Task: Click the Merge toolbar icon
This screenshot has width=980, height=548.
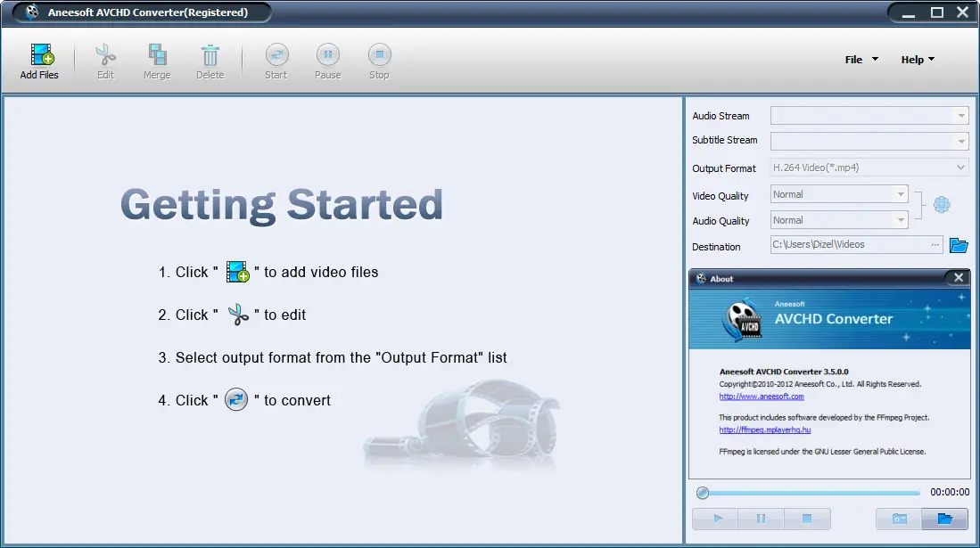Action: click(x=157, y=55)
